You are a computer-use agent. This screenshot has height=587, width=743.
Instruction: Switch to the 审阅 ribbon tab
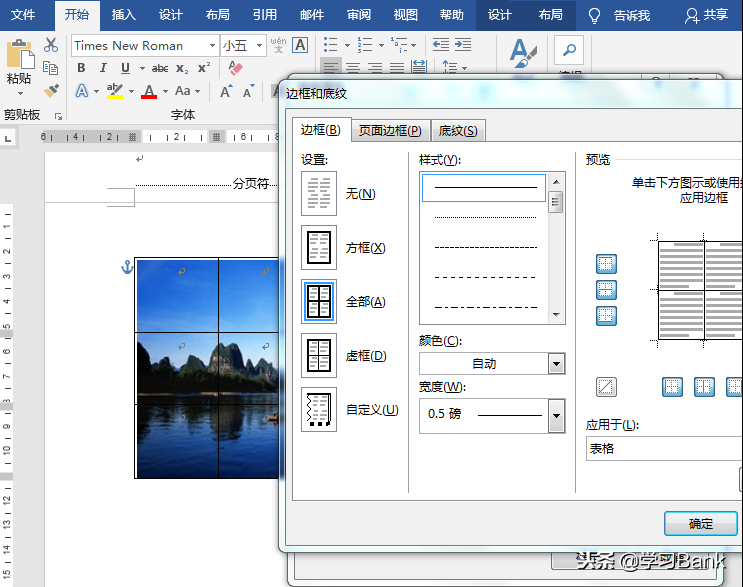pos(359,15)
